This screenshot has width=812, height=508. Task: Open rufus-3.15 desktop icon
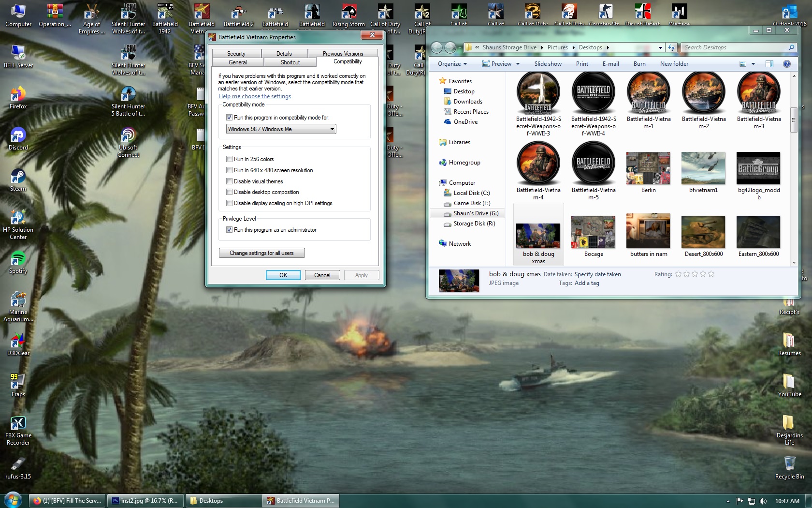pyautogui.click(x=18, y=468)
